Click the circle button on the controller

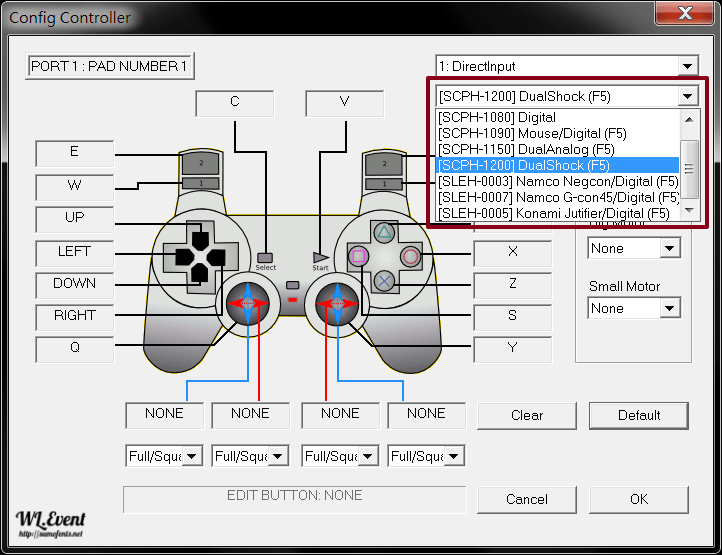pos(410,257)
